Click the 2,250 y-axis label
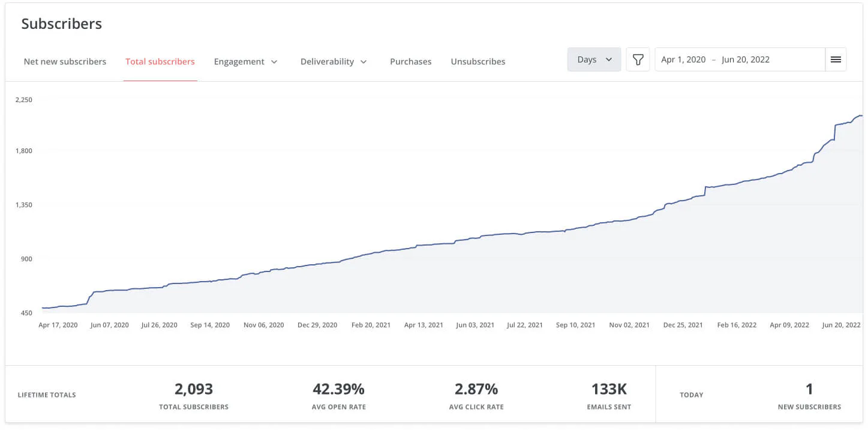This screenshot has height=430, width=868. point(24,100)
